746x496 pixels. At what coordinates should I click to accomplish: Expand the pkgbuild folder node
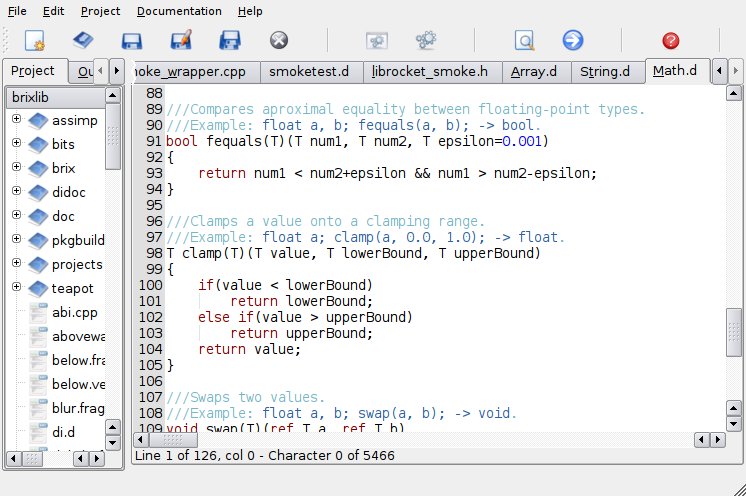pyautogui.click(x=16, y=240)
